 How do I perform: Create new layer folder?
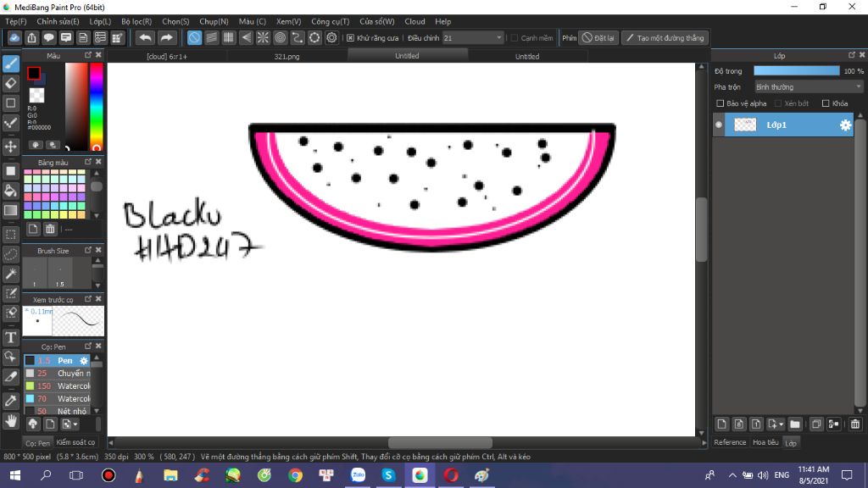pos(795,424)
